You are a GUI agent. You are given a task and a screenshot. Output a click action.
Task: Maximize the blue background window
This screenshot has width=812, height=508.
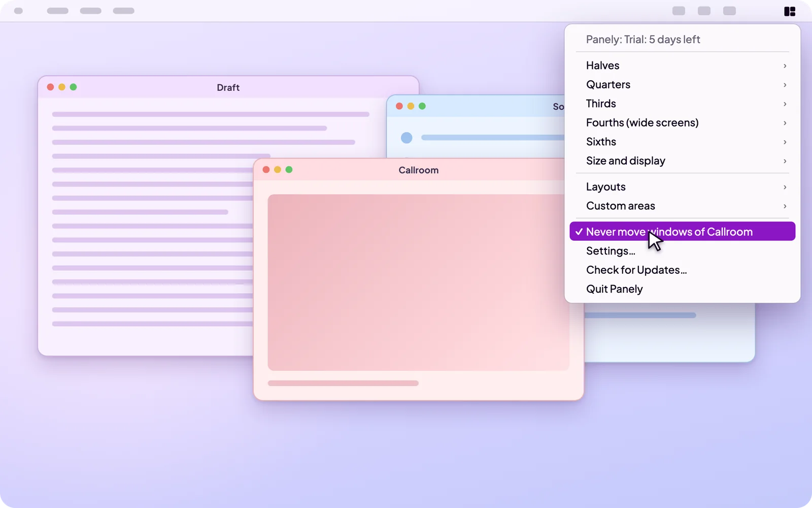[422, 106]
